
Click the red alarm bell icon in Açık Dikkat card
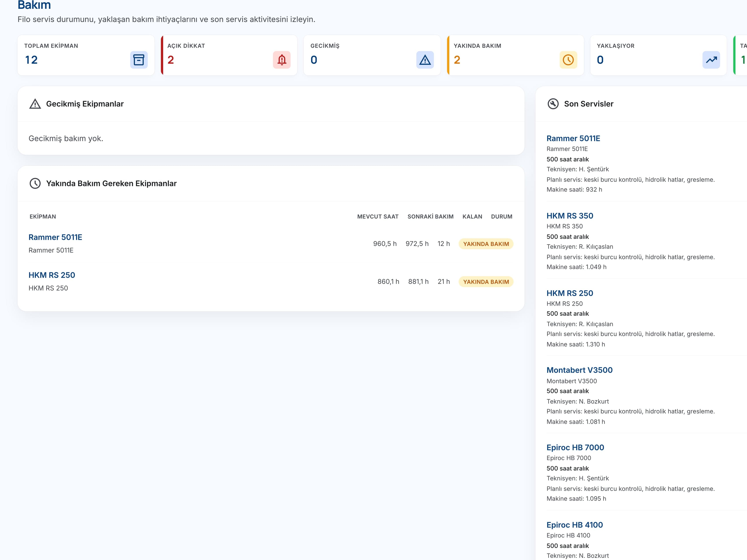pos(282,60)
